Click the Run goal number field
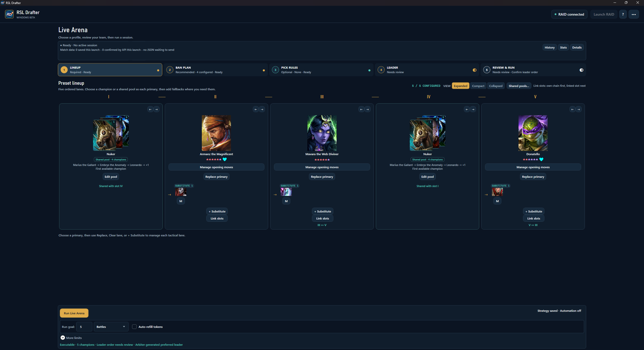The width and height of the screenshot is (644, 350). pos(84,327)
